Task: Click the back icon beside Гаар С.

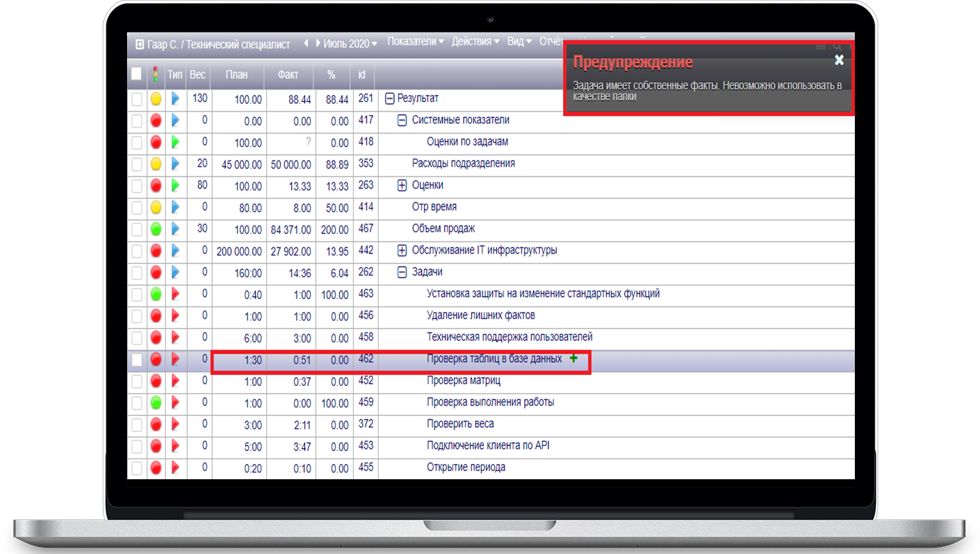Action: tap(140, 45)
